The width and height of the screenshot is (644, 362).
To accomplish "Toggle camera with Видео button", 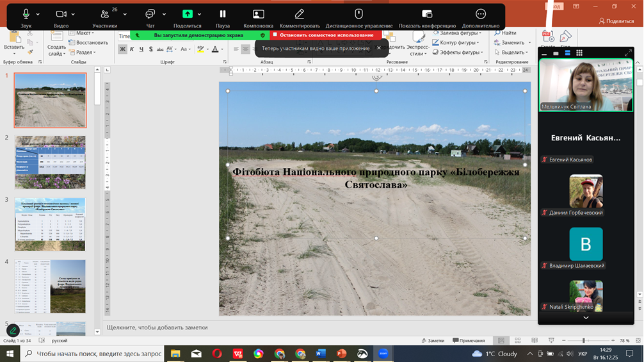I will (61, 17).
